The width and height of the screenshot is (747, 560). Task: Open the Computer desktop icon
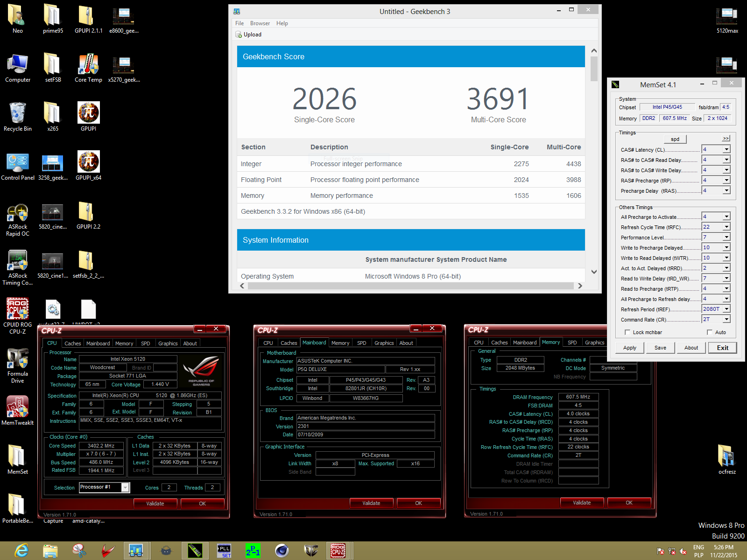18,68
